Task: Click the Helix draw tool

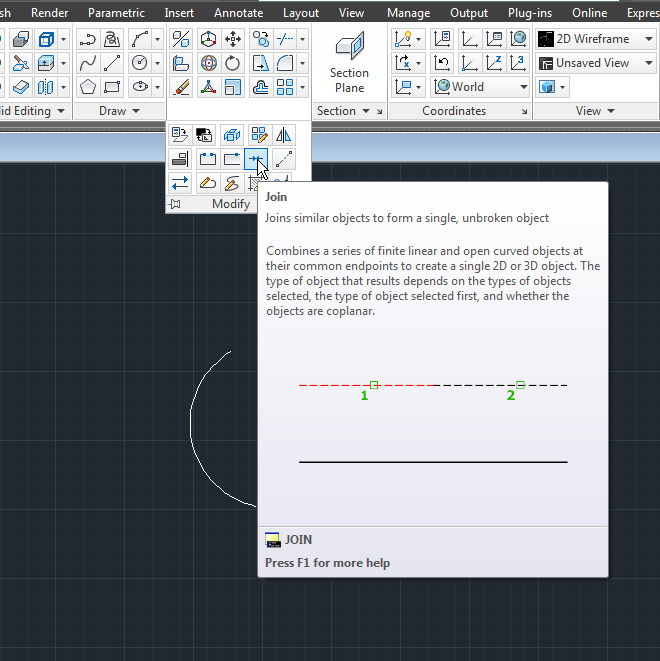Action: point(113,39)
